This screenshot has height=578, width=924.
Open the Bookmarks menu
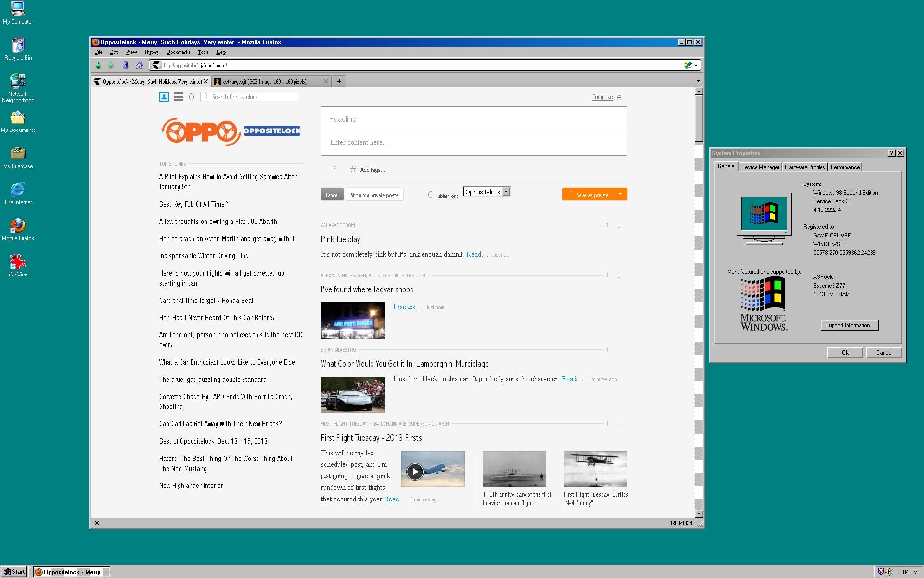[x=179, y=52]
